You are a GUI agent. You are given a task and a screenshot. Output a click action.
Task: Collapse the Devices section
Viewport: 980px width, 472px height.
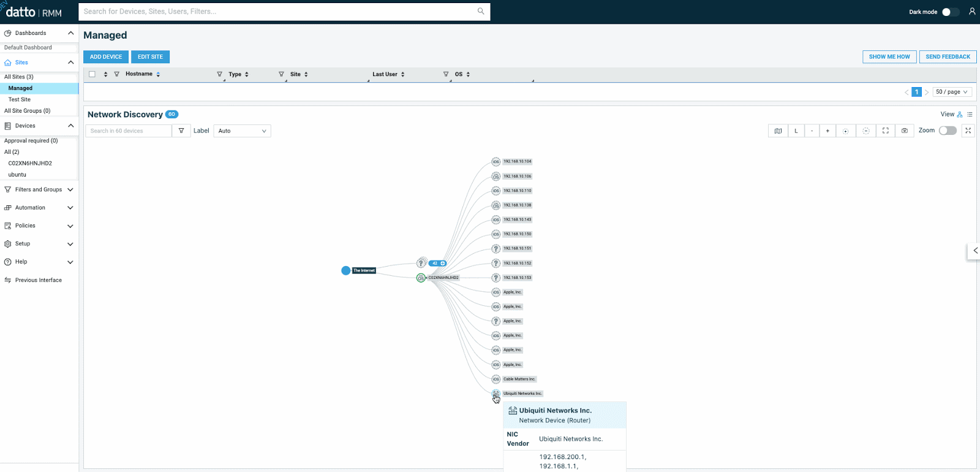[70, 126]
